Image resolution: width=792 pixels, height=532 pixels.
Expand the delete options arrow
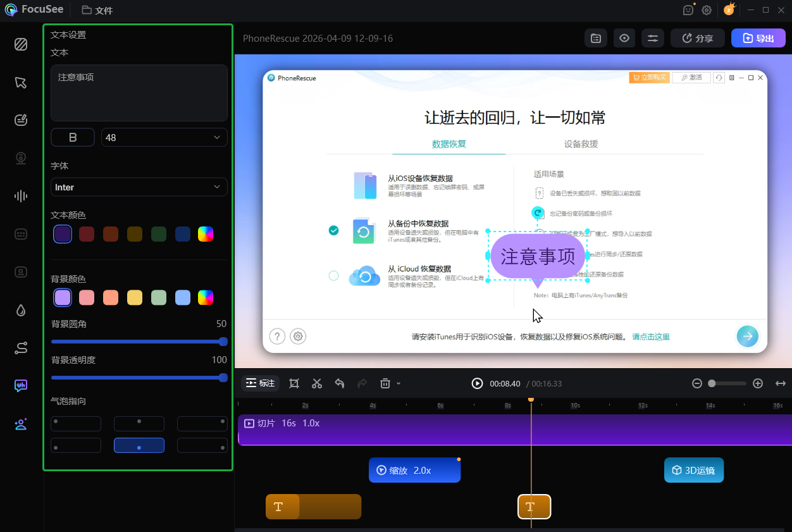click(x=398, y=383)
